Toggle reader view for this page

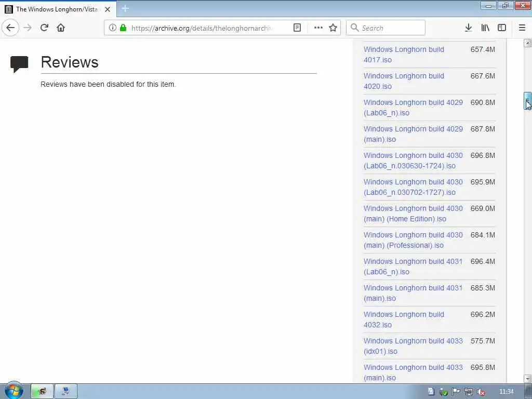[x=297, y=28]
